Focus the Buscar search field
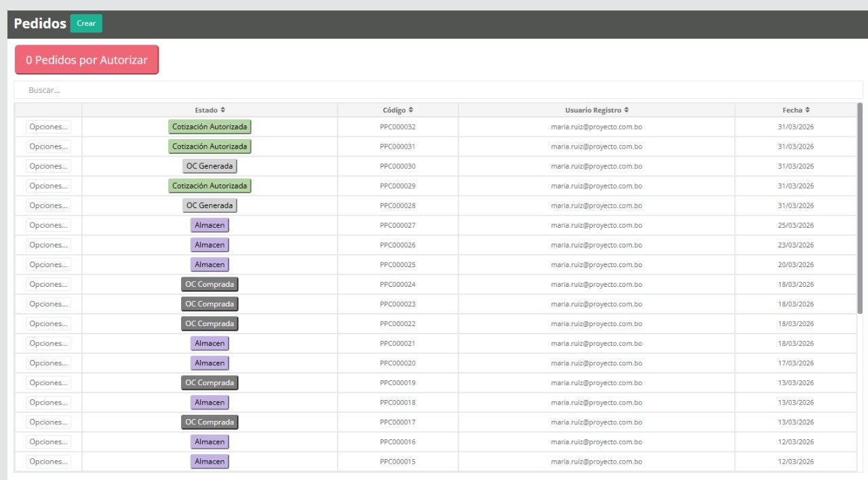 [437, 89]
